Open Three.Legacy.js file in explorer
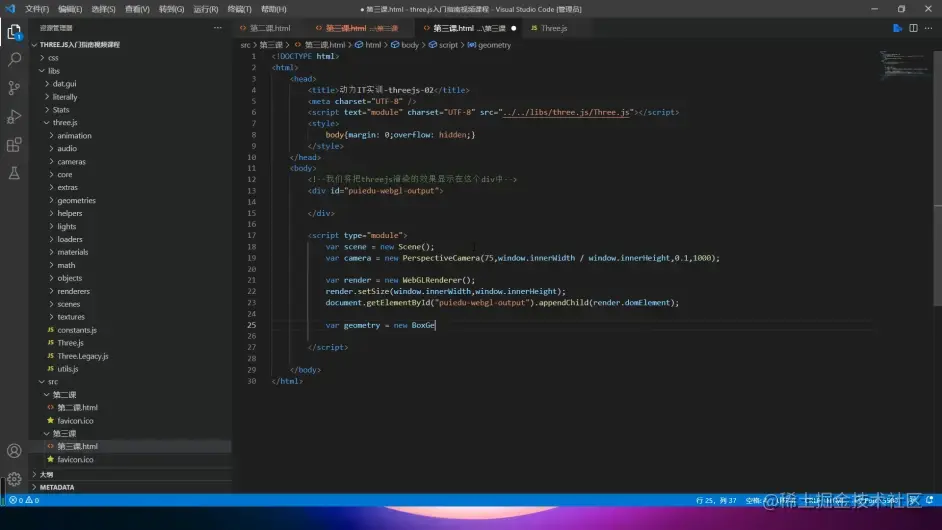942x530 pixels. coord(83,356)
